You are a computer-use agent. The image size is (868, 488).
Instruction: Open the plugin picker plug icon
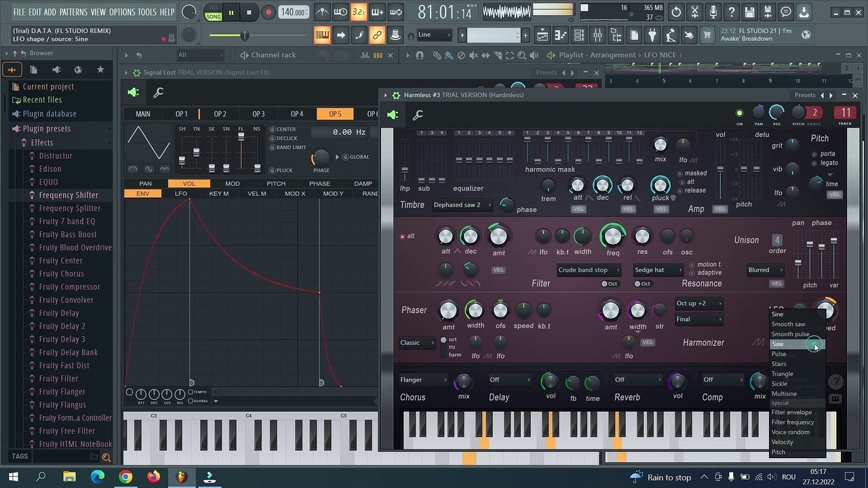[652, 35]
